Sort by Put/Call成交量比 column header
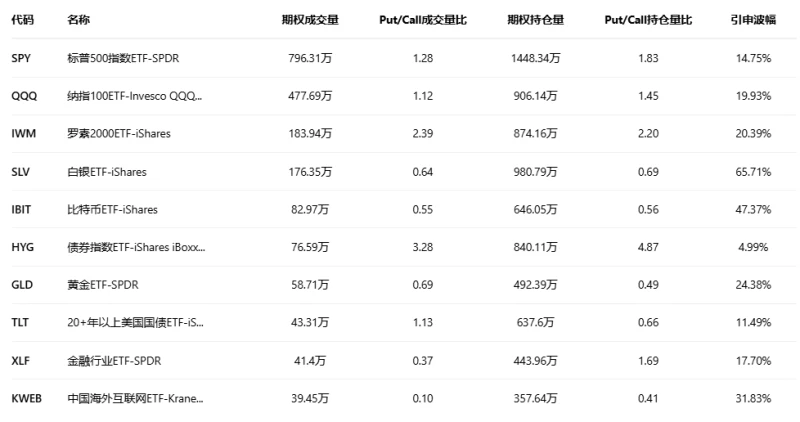 (423, 20)
